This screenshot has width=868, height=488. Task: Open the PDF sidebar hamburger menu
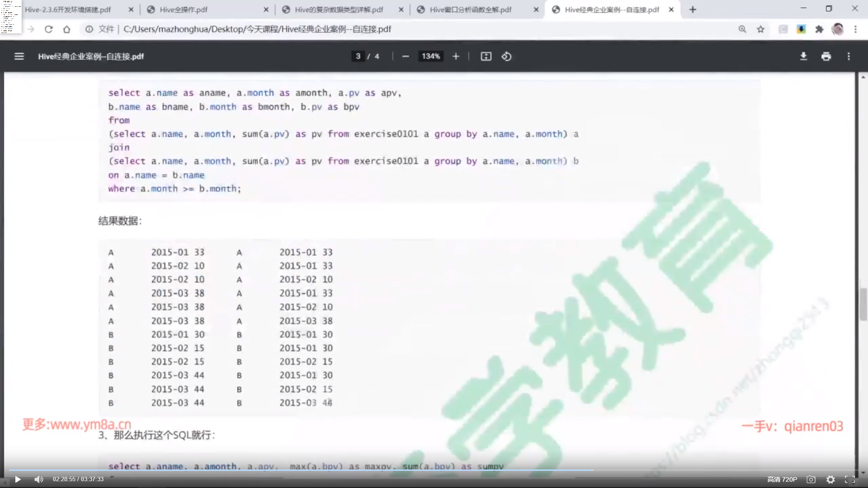(x=19, y=56)
